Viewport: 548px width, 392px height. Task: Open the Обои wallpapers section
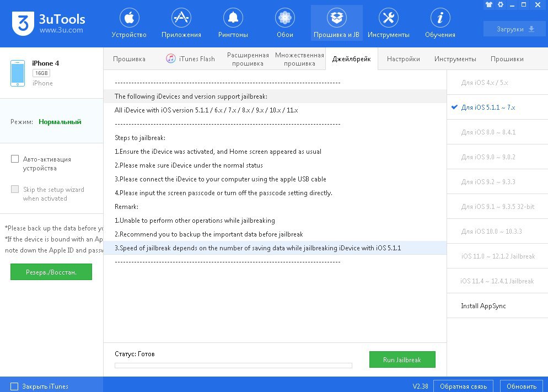[x=285, y=23]
